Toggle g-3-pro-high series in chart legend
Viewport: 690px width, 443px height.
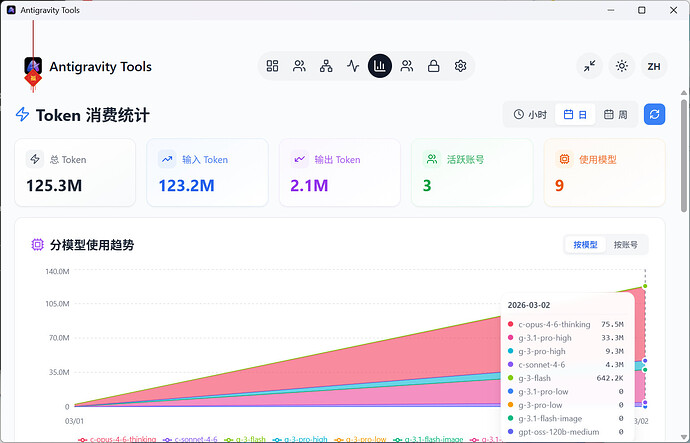(x=300, y=439)
